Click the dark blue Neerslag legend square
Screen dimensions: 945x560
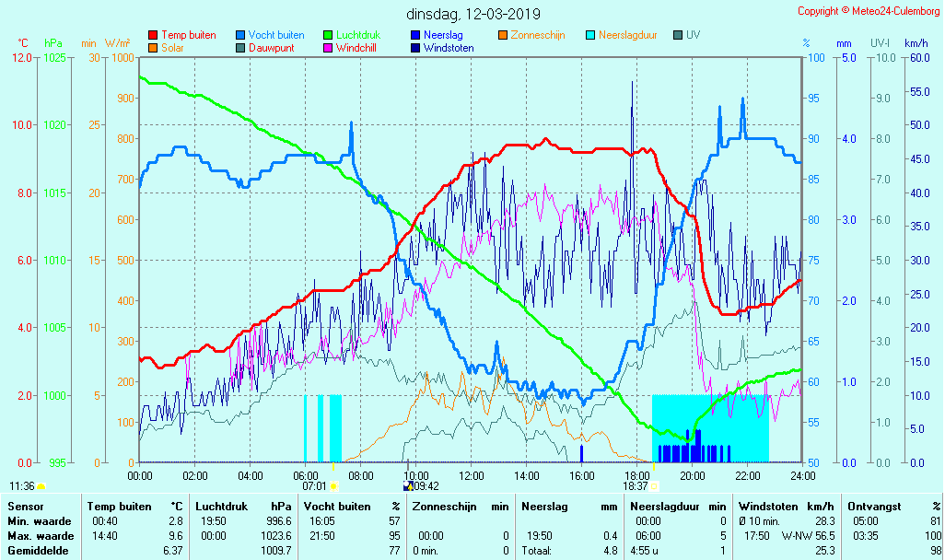pos(414,35)
